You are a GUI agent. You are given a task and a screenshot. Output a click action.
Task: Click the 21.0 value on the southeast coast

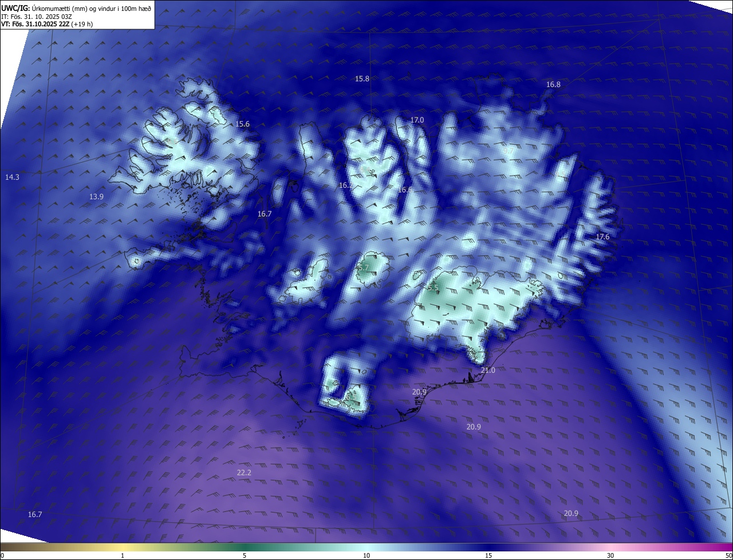[488, 370]
